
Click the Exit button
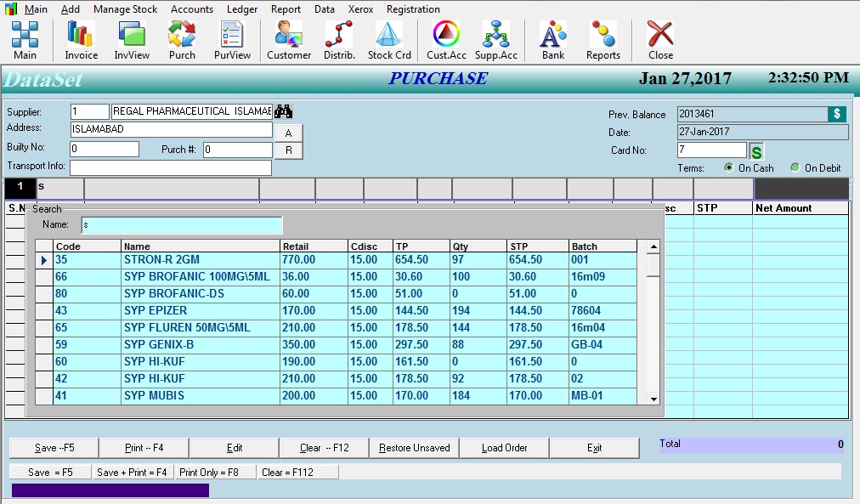pyautogui.click(x=594, y=448)
